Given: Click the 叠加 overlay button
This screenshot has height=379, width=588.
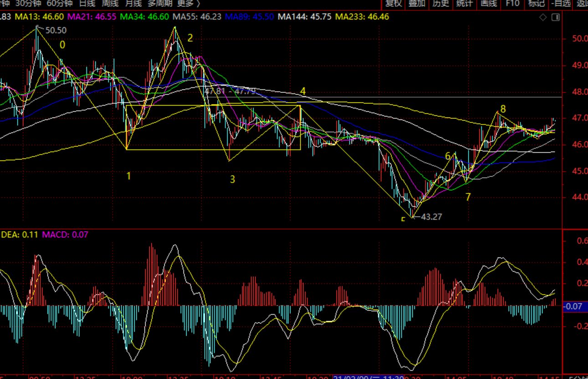Looking at the screenshot, I should (x=417, y=4).
